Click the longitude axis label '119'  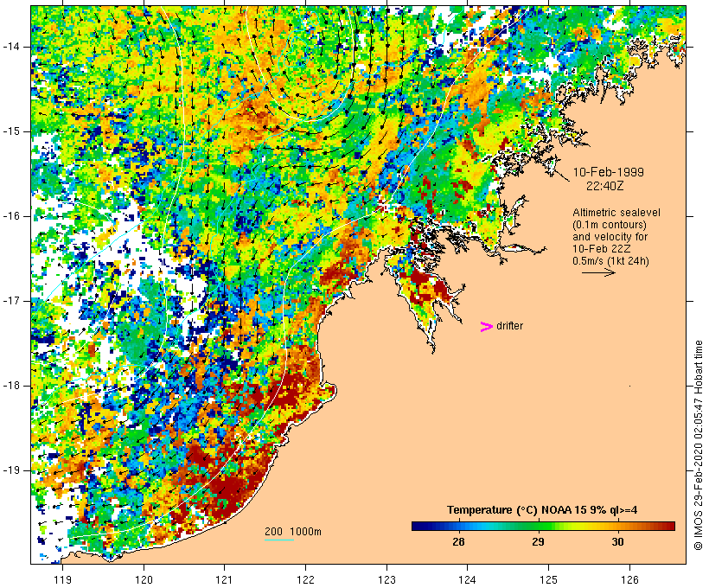(62, 580)
